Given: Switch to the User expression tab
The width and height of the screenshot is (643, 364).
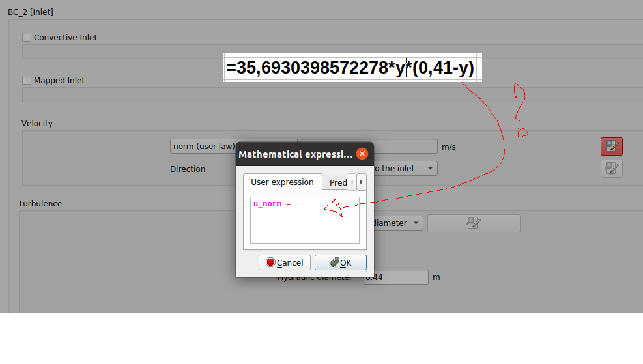Looking at the screenshot, I should [x=282, y=182].
